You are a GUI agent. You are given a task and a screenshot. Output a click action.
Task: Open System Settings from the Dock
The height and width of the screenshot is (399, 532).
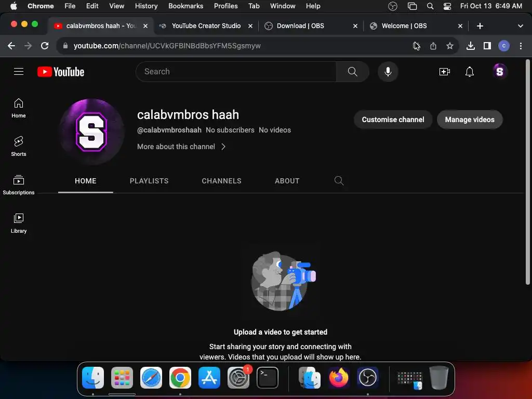(x=238, y=377)
